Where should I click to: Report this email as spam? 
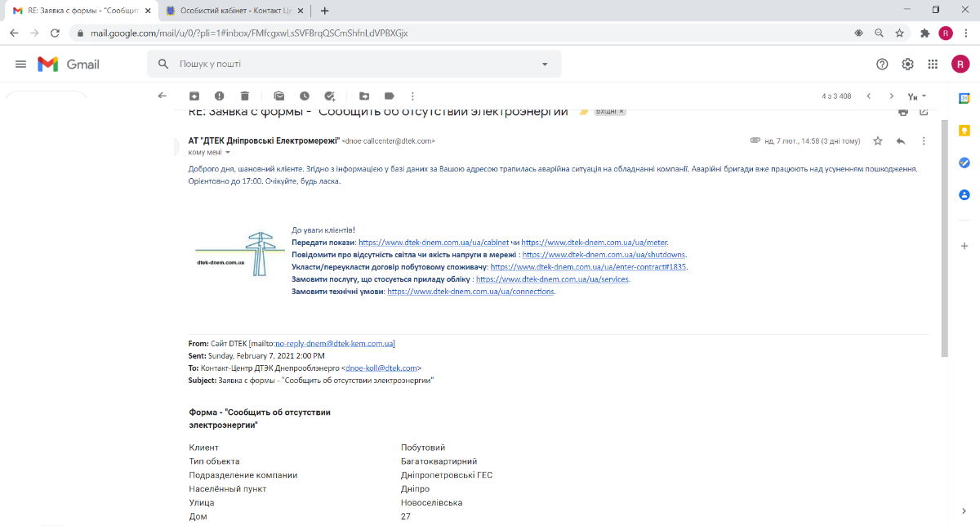(x=220, y=96)
